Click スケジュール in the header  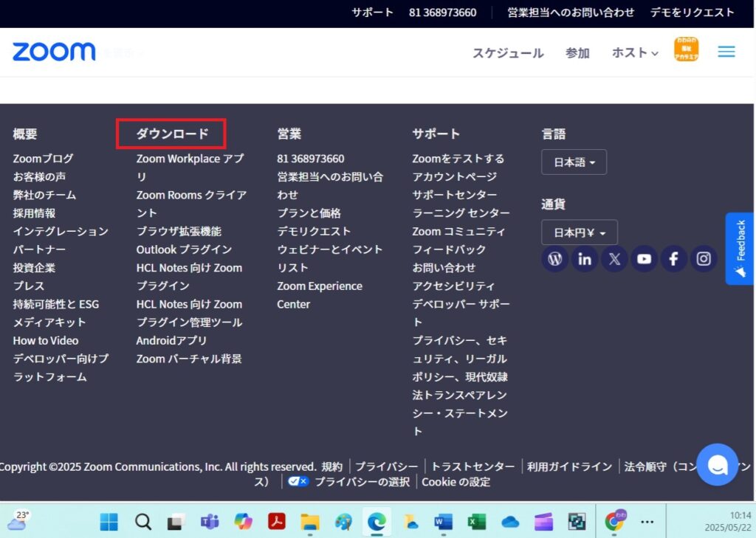point(508,52)
